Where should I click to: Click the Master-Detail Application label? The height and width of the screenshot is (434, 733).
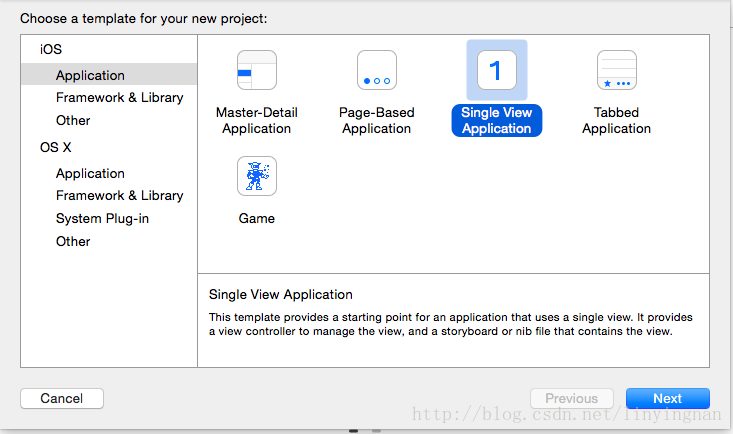click(257, 120)
